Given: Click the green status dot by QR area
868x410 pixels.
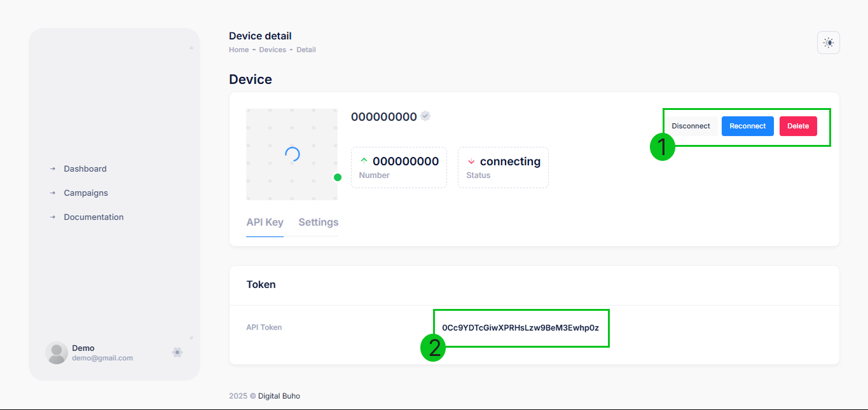Looking at the screenshot, I should (x=338, y=177).
